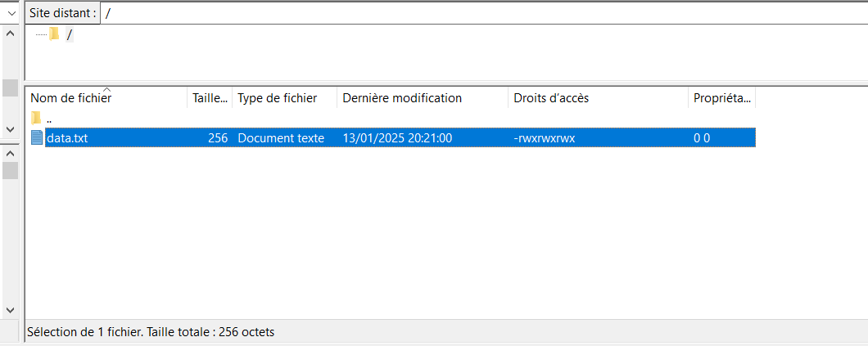Click the data.txt file icon
This screenshot has height=346, width=868.
[x=37, y=138]
